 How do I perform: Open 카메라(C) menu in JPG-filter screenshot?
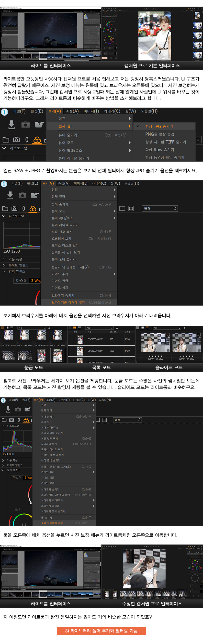coord(112,111)
